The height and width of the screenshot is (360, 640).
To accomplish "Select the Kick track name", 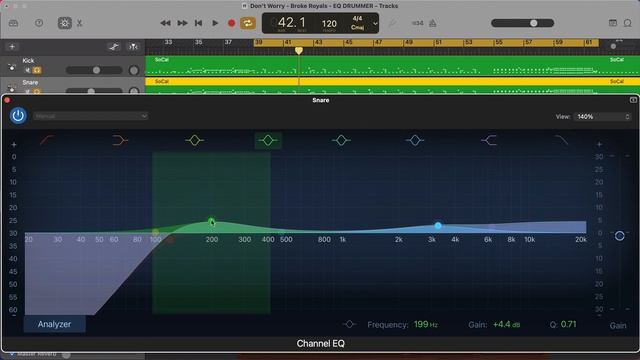I will [28, 60].
